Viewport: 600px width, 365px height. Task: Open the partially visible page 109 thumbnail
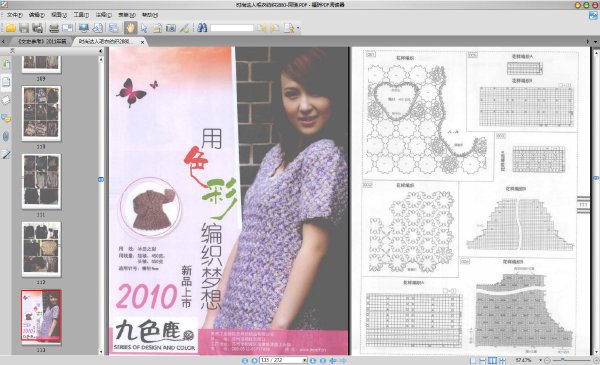pos(41,64)
